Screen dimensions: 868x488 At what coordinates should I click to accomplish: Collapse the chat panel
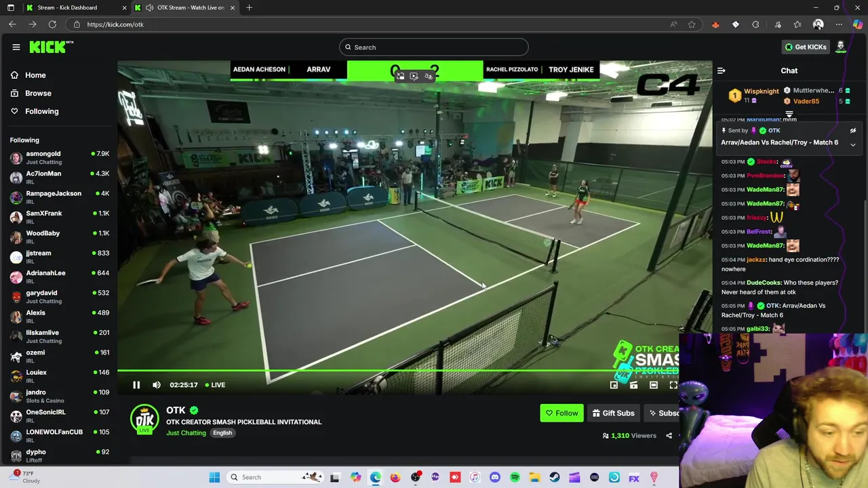[722, 70]
